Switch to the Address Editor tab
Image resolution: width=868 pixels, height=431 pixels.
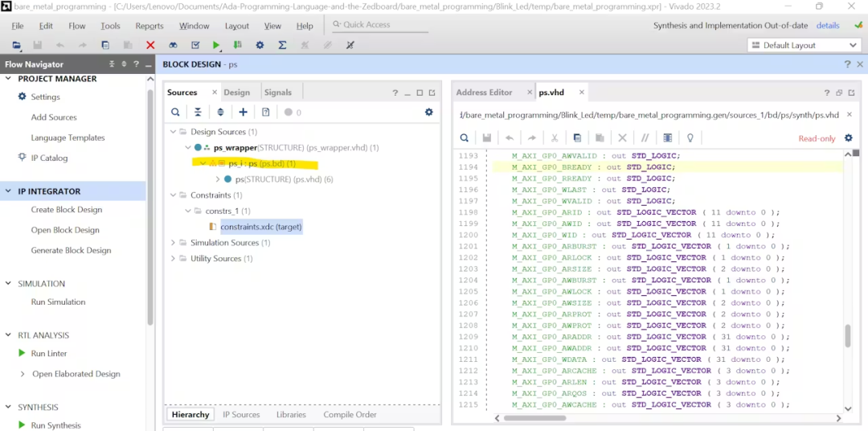(484, 92)
